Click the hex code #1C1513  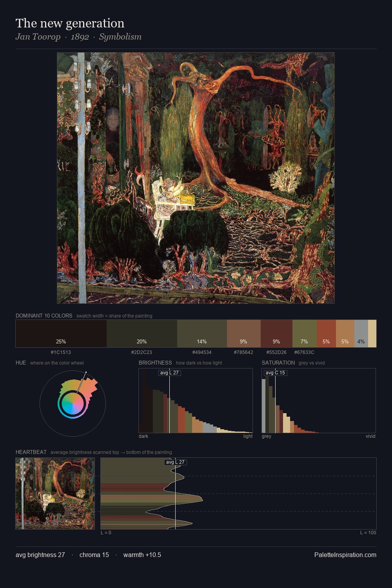coord(61,352)
